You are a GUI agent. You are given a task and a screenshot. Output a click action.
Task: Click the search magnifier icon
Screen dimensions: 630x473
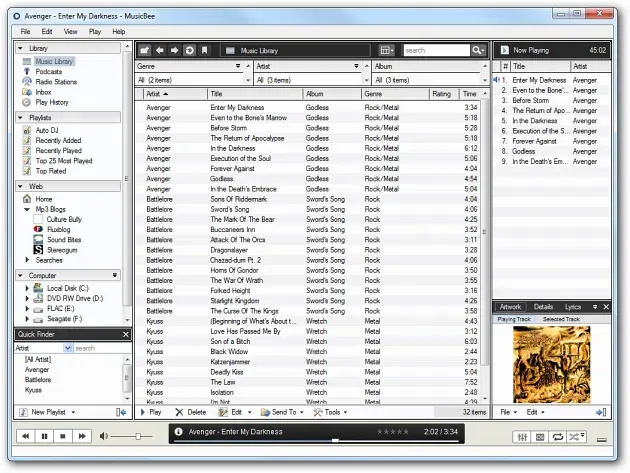(x=478, y=50)
